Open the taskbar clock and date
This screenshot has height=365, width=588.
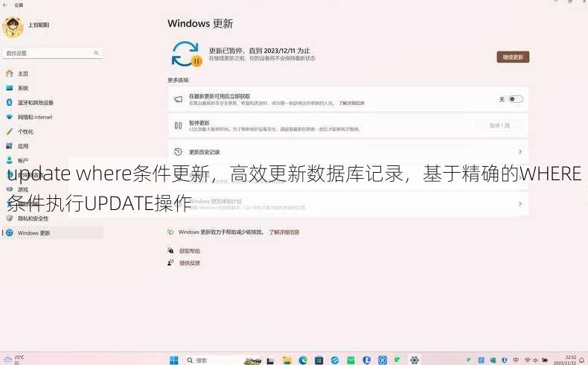point(566,360)
